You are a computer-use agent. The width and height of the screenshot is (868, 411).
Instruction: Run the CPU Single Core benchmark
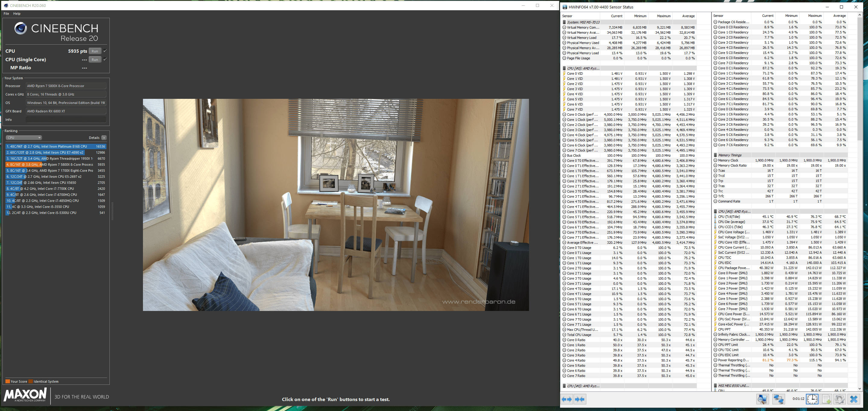(x=95, y=60)
